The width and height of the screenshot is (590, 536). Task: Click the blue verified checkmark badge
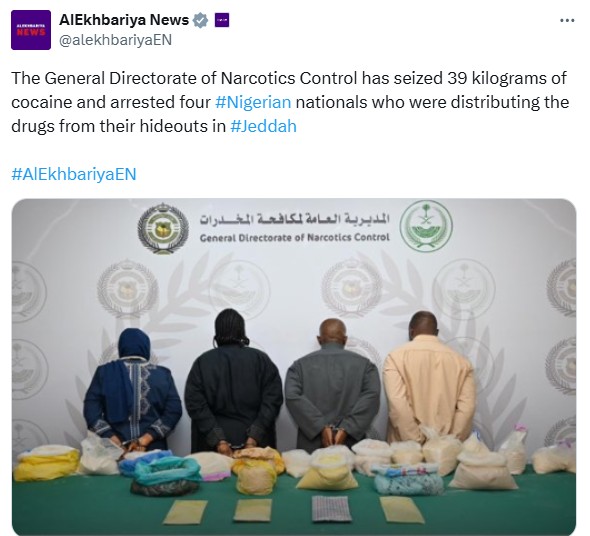pyautogui.click(x=200, y=20)
